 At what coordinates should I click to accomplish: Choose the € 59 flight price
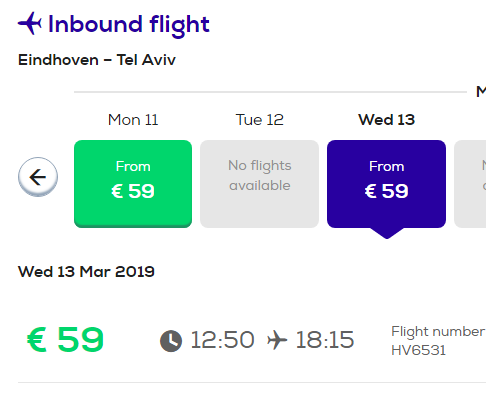tap(65, 339)
